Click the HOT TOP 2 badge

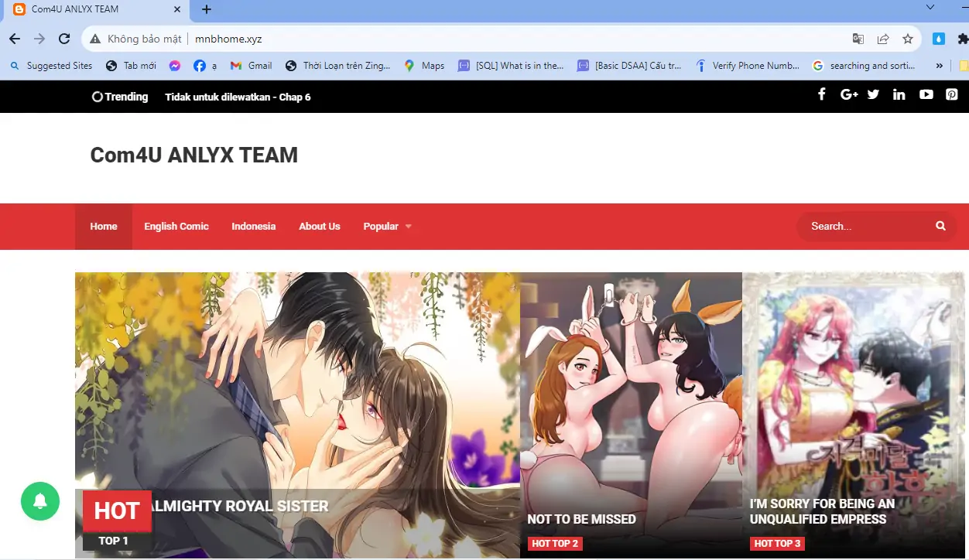click(x=555, y=544)
